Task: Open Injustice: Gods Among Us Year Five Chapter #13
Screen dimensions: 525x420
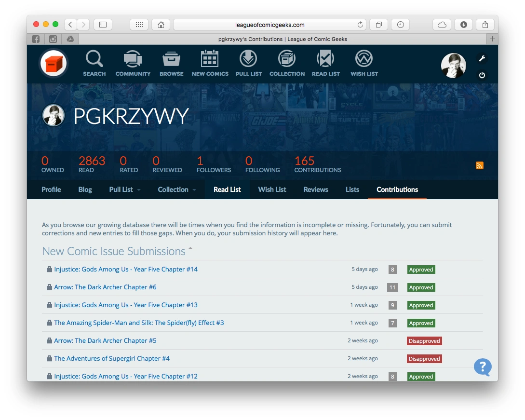Action: [x=126, y=305]
